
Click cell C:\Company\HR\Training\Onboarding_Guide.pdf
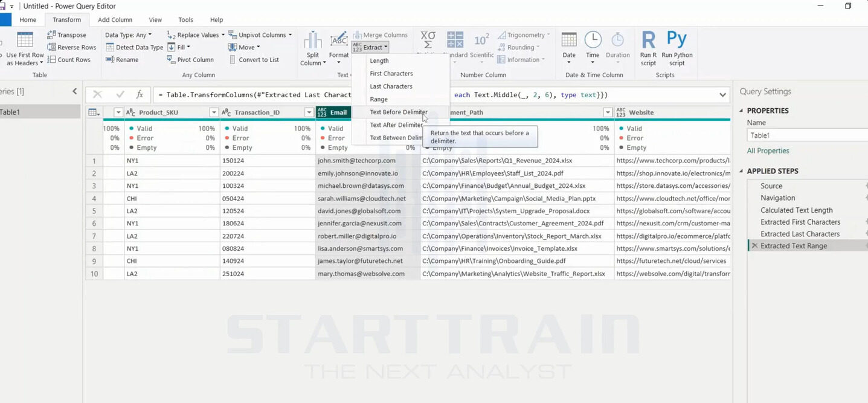tap(517, 261)
